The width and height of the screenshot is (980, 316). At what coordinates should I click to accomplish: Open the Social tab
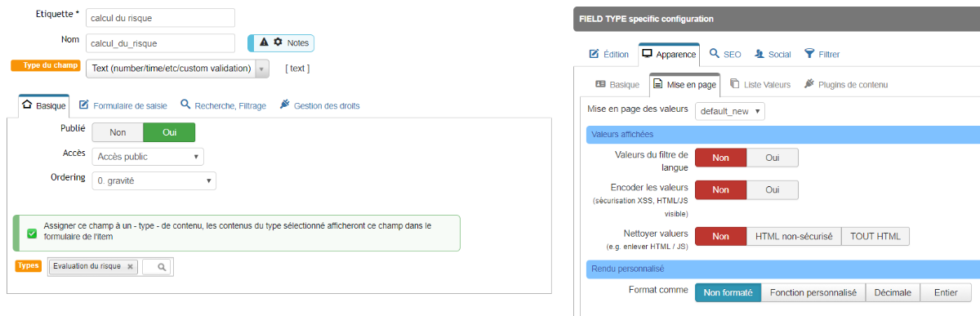click(773, 54)
